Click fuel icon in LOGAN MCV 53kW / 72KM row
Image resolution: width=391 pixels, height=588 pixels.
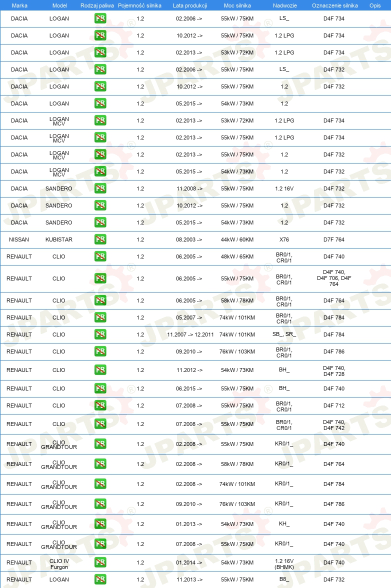(x=100, y=120)
